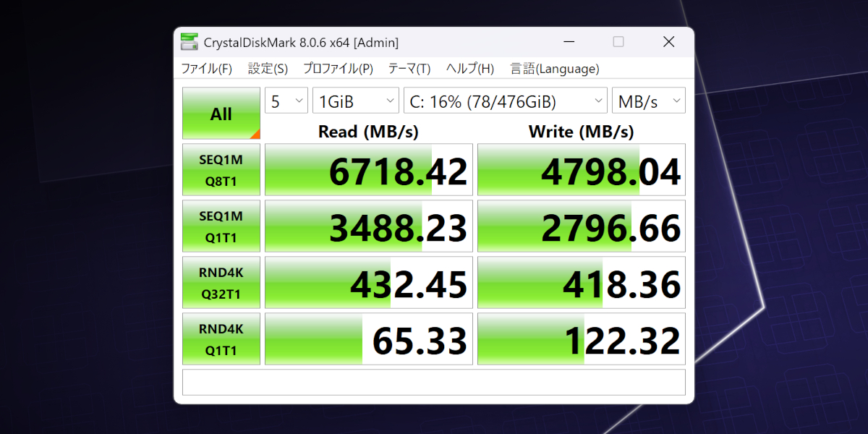Change the MB/s unit dropdown
The width and height of the screenshot is (868, 434).
pyautogui.click(x=648, y=101)
